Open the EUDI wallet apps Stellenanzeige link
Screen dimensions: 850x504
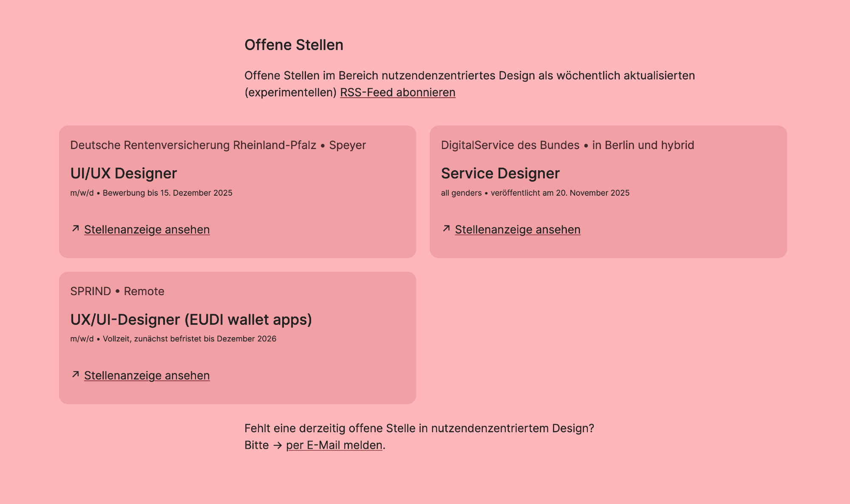tap(147, 376)
